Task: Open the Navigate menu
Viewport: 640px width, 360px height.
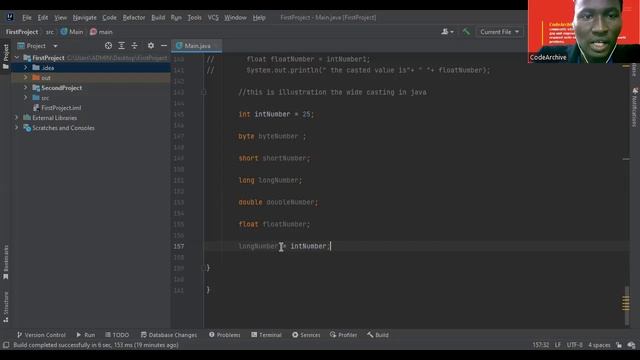Action: [x=84, y=18]
